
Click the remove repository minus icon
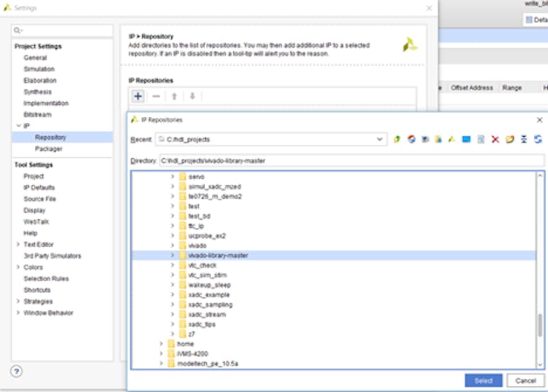pos(156,96)
